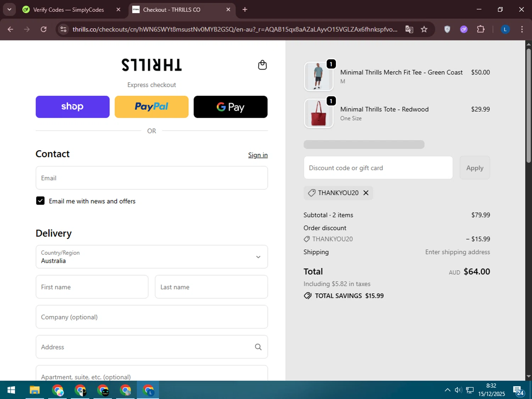Open File Explorer from the taskbar
The height and width of the screenshot is (399, 532).
click(x=34, y=390)
